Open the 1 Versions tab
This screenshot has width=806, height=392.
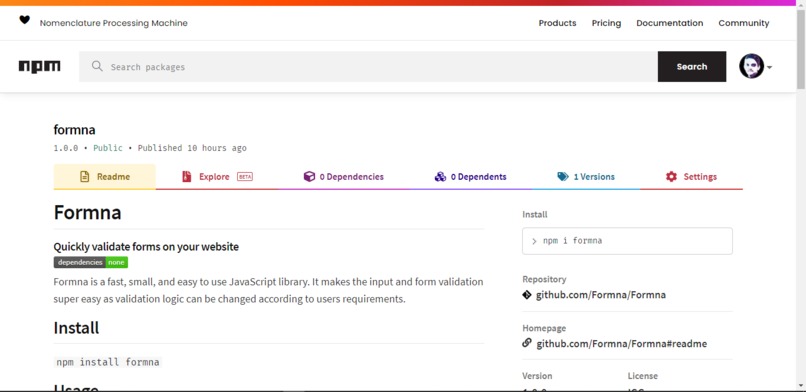point(586,177)
